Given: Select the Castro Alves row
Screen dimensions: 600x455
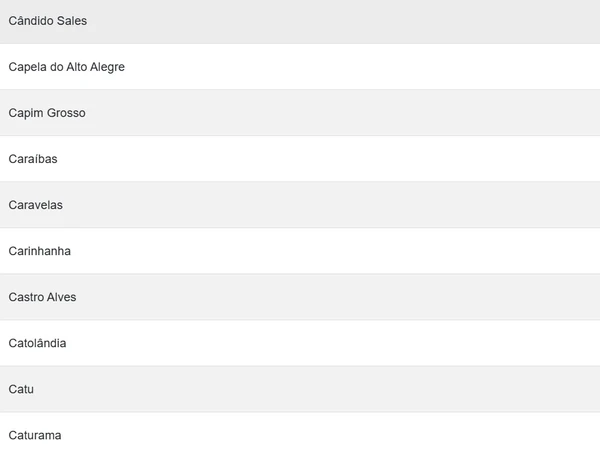Looking at the screenshot, I should click(x=300, y=297).
